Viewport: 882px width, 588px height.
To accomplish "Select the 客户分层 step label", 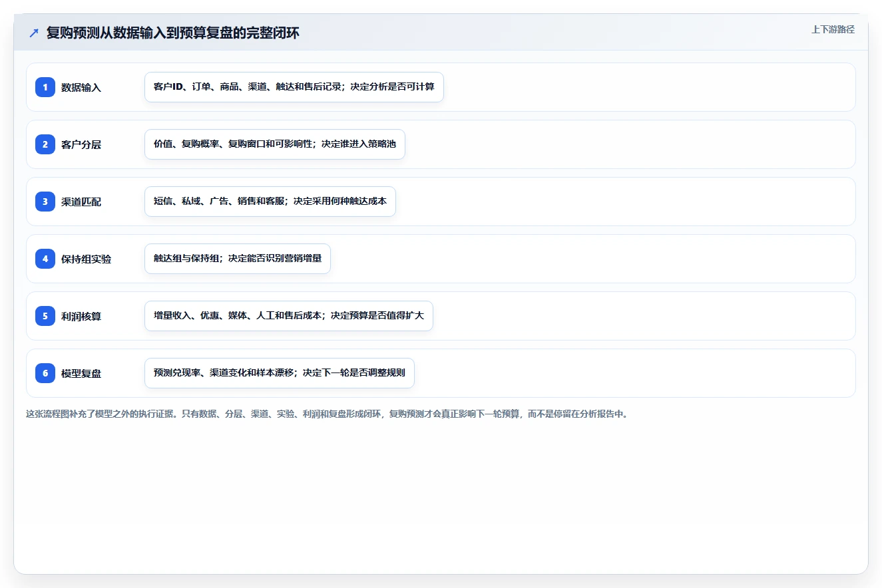I will click(x=81, y=144).
